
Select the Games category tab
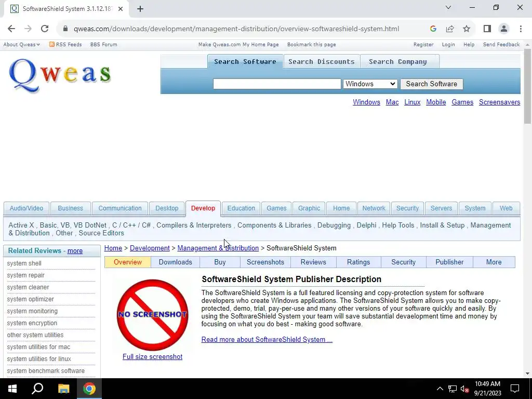(276, 208)
